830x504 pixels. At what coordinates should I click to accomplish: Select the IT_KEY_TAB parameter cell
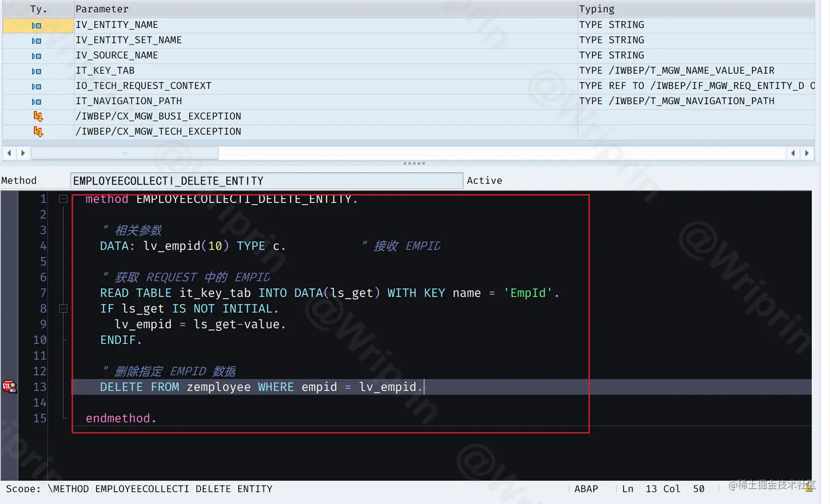[326, 71]
